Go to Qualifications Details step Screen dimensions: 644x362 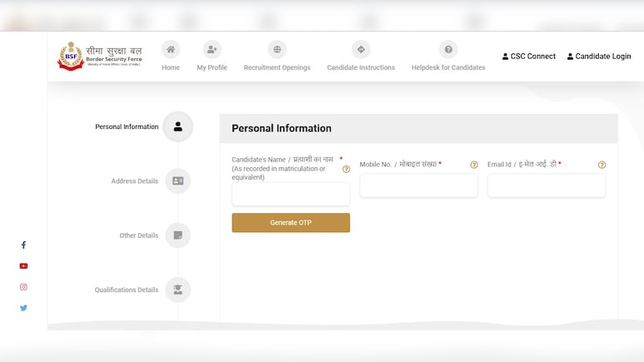(x=177, y=290)
